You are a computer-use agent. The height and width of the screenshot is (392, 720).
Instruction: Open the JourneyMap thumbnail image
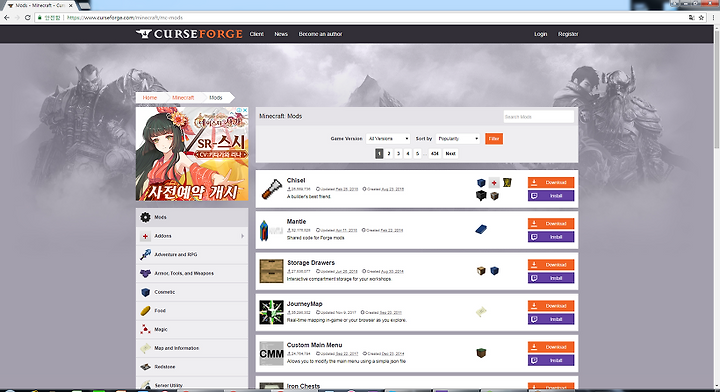click(x=271, y=313)
